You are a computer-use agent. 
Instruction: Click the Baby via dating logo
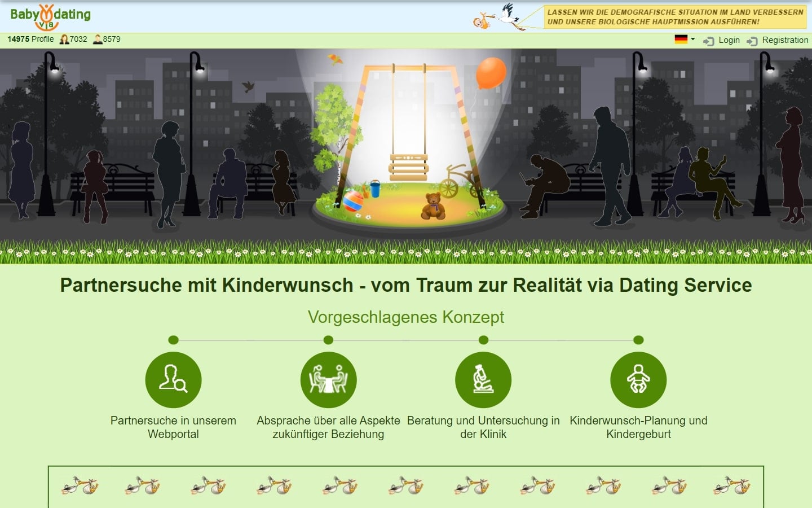[50, 17]
